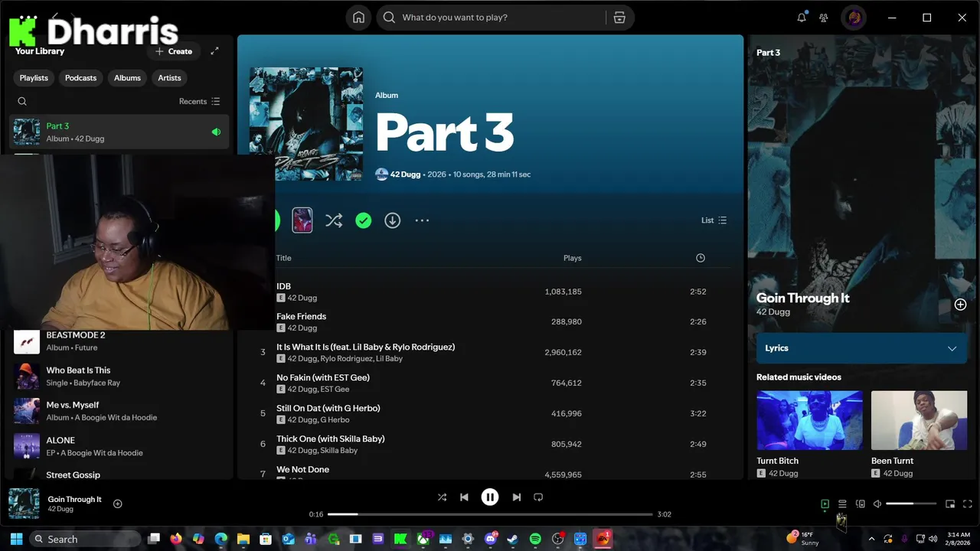Expand Your Library to full width
The width and height of the screenshot is (980, 551).
214,51
